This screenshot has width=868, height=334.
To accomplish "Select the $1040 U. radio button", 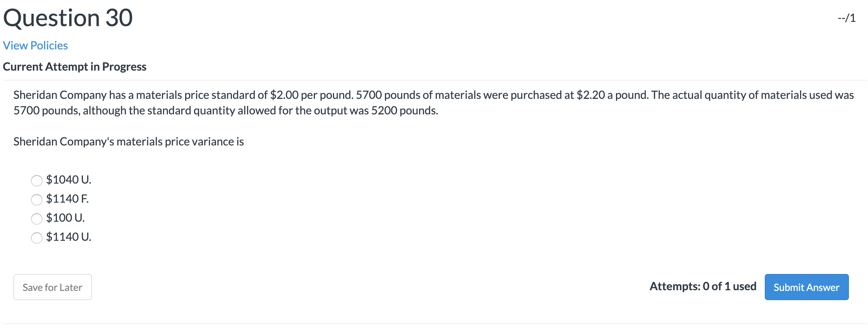I will (x=36, y=180).
